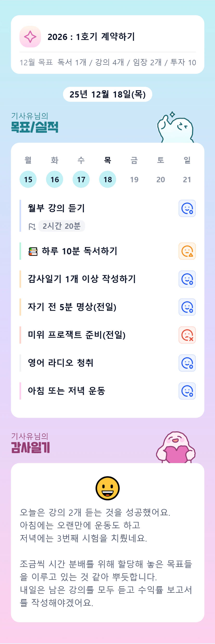
Task: Click the status face for 영어 라디오 청취
Action: click(187, 363)
